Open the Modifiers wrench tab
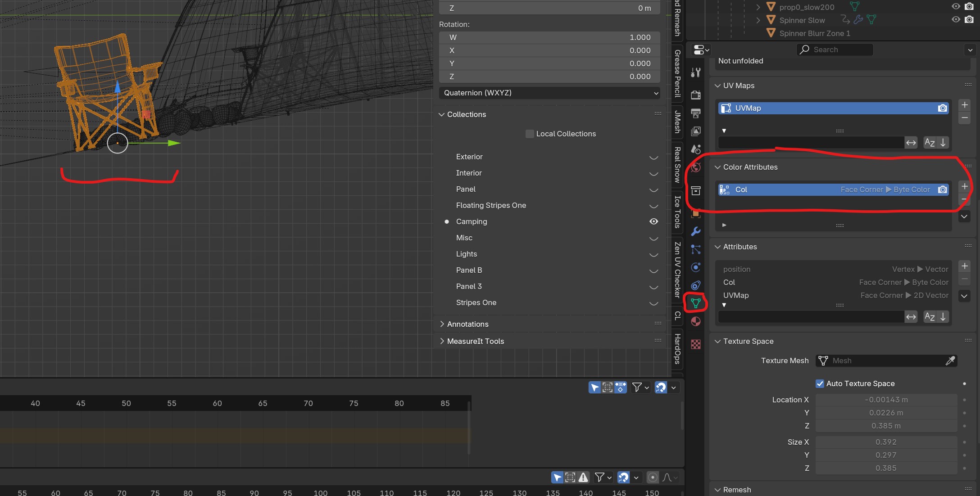Viewport: 980px width, 496px height. (696, 231)
